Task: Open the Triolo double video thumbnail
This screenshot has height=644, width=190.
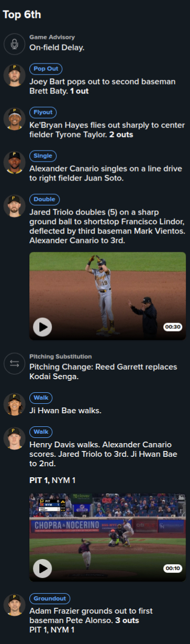Action: point(107,296)
